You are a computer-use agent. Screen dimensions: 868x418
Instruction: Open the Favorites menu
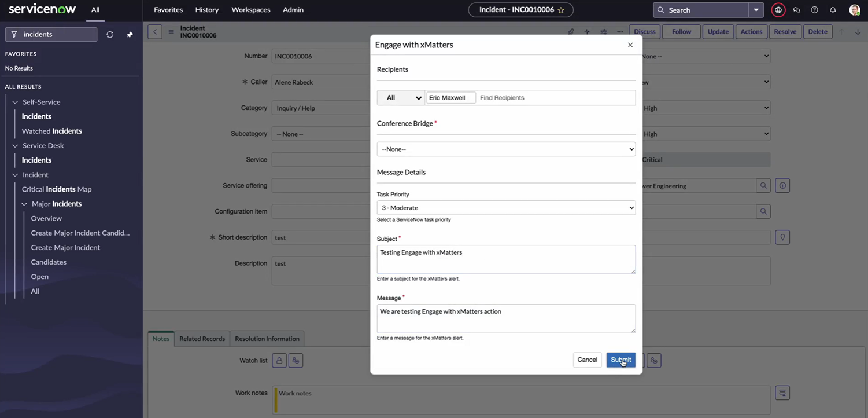click(x=168, y=10)
